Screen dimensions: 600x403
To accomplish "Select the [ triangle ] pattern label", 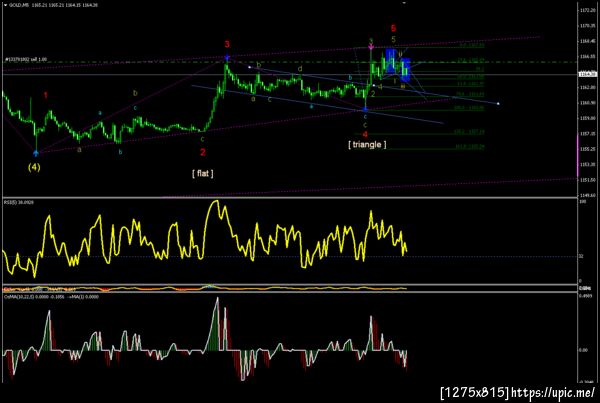I will point(367,144).
